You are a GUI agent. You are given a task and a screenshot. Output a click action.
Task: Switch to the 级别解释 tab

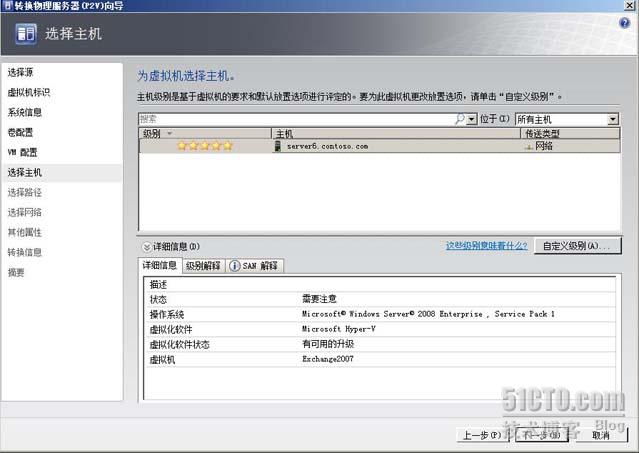click(203, 266)
